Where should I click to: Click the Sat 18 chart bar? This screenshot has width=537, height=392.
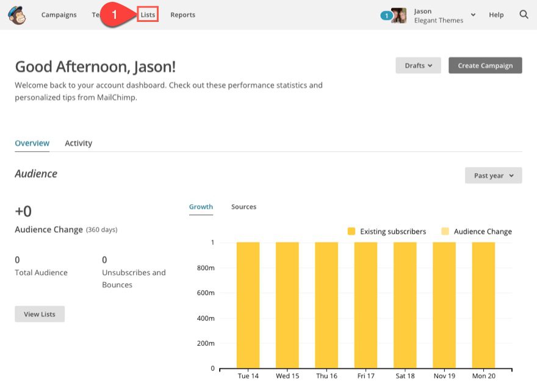tap(405, 305)
